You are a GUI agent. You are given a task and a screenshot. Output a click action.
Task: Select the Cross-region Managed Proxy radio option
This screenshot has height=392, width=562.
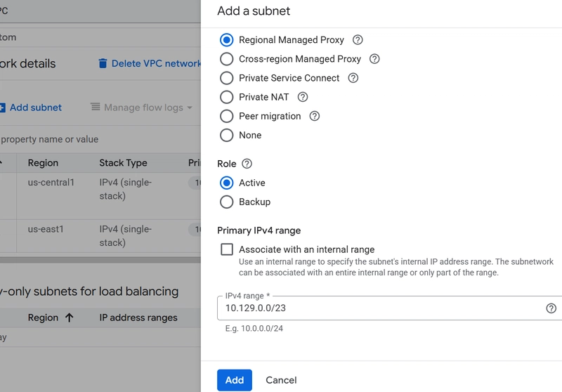pos(227,59)
